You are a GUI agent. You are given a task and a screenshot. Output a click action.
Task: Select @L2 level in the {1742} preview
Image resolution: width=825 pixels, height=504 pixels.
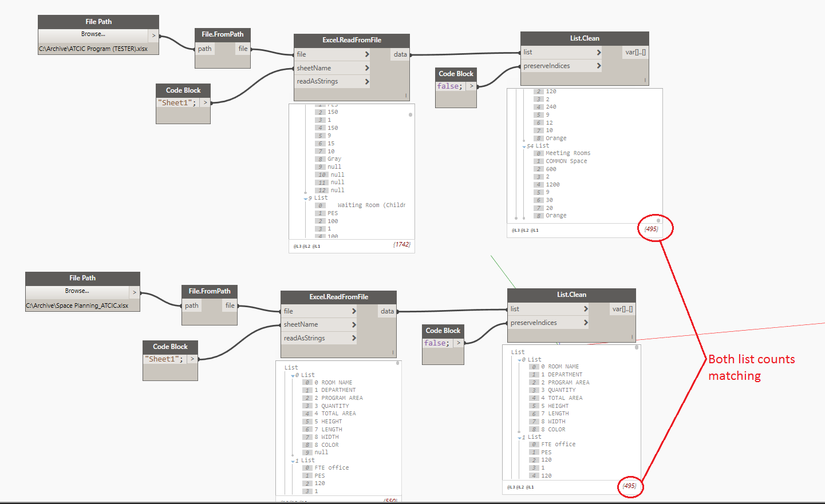point(306,247)
